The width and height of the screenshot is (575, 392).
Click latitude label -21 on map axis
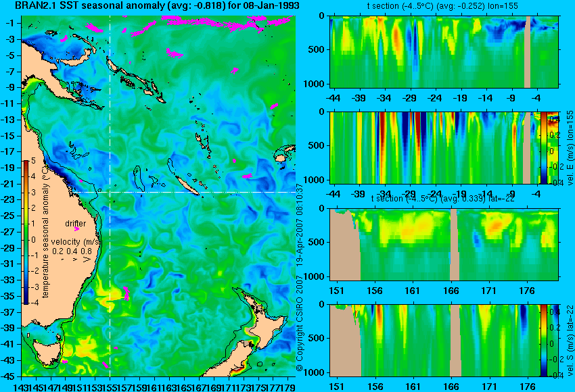(x=8, y=184)
